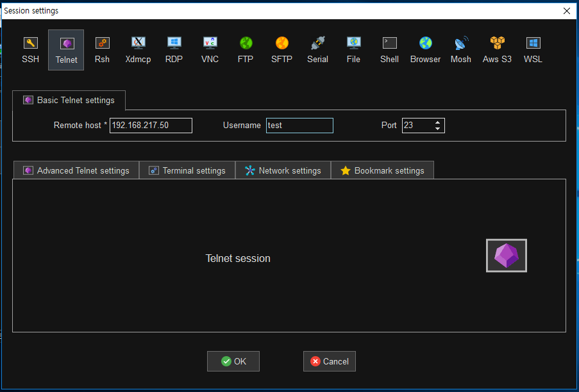Choose the SFTP session type
The width and height of the screenshot is (579, 392).
[281, 50]
